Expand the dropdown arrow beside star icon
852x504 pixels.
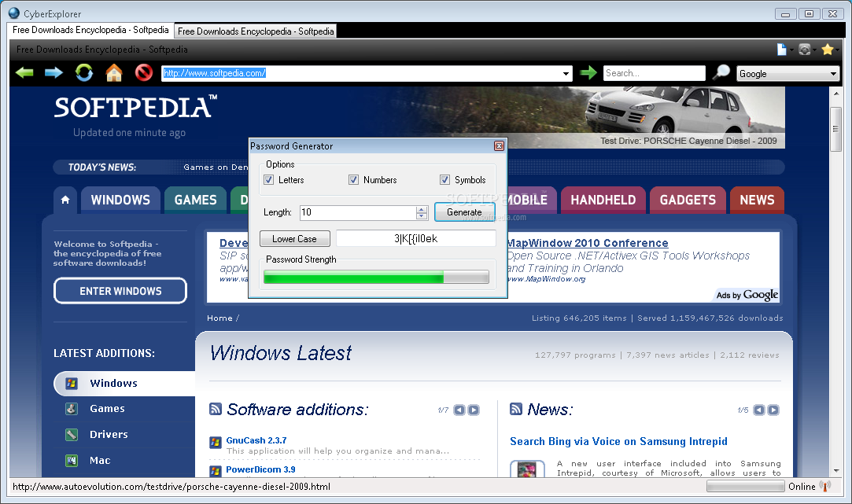tap(837, 50)
